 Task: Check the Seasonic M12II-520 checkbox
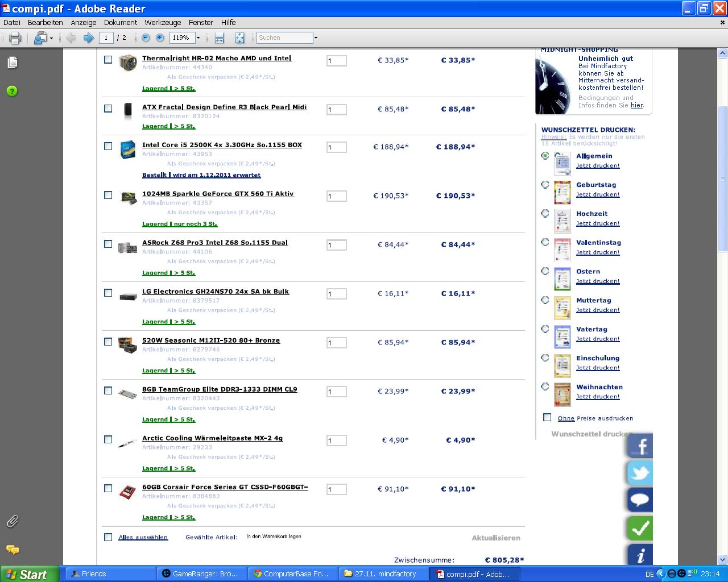[108, 342]
